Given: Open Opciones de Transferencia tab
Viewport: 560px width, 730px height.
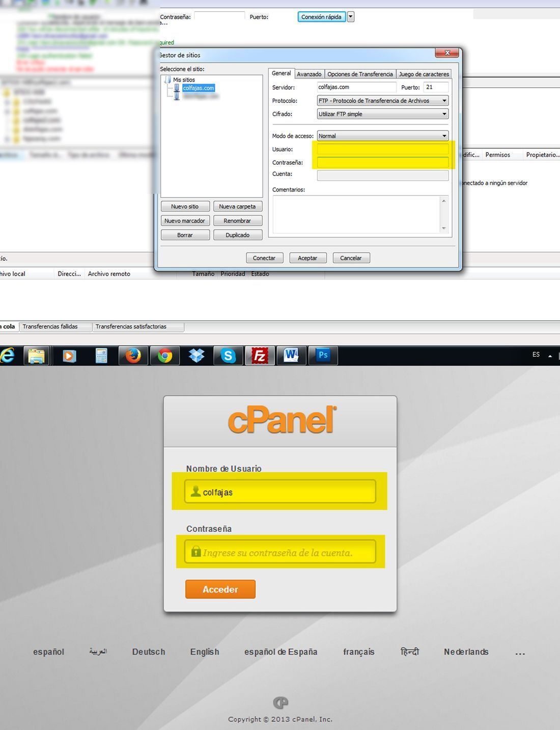Looking at the screenshot, I should 360,74.
